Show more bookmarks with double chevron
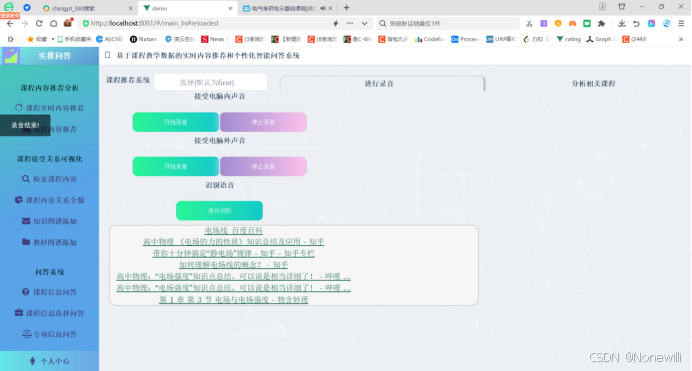This screenshot has width=692, height=371. pos(681,39)
